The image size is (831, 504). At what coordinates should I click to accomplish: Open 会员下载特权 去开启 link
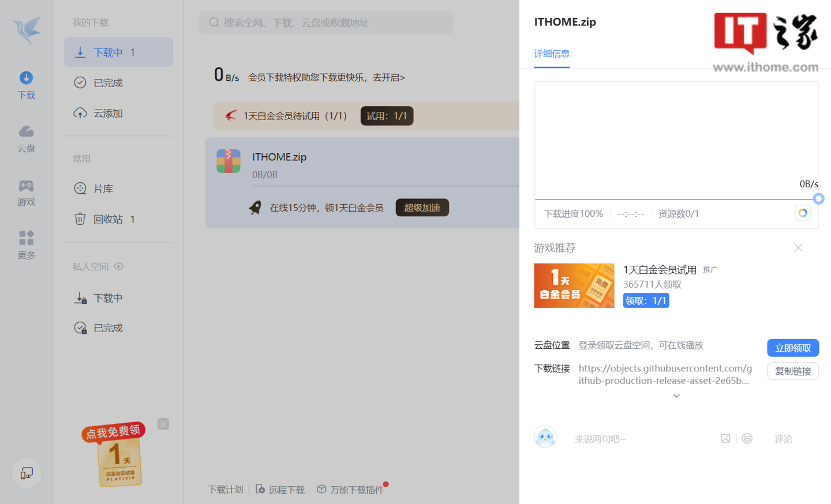pyautogui.click(x=327, y=77)
